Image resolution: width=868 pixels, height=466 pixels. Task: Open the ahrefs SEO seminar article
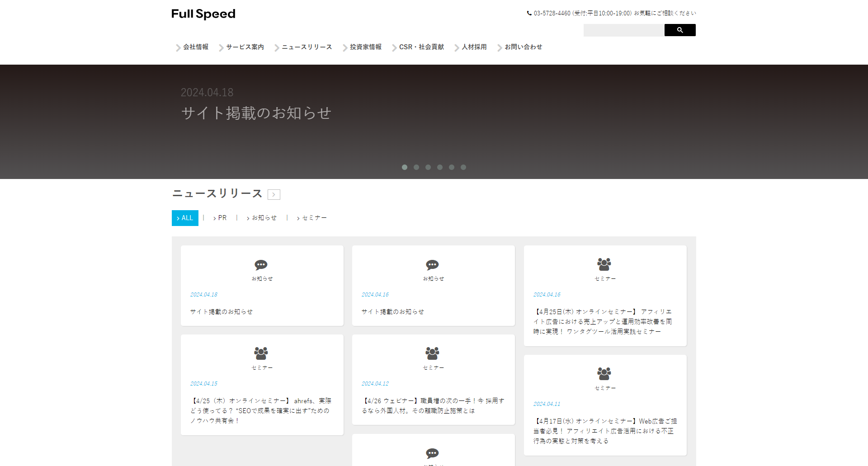[x=261, y=411]
